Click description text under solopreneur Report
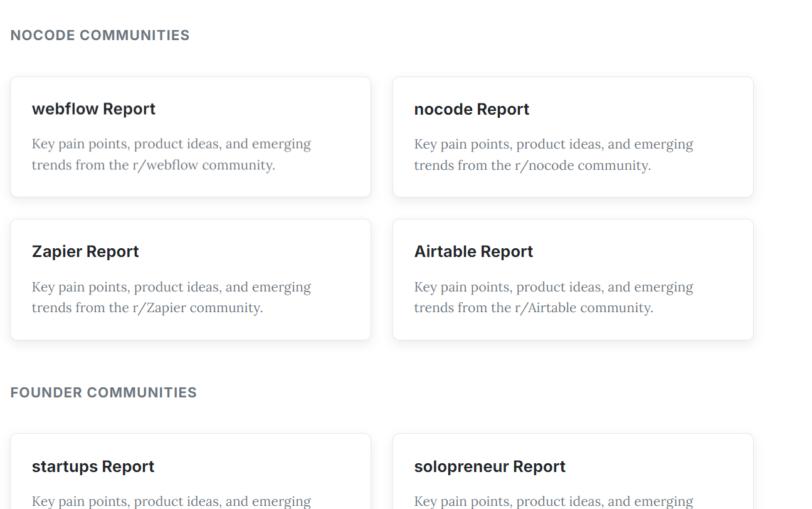Image resolution: width=812 pixels, height=509 pixels. (554, 501)
